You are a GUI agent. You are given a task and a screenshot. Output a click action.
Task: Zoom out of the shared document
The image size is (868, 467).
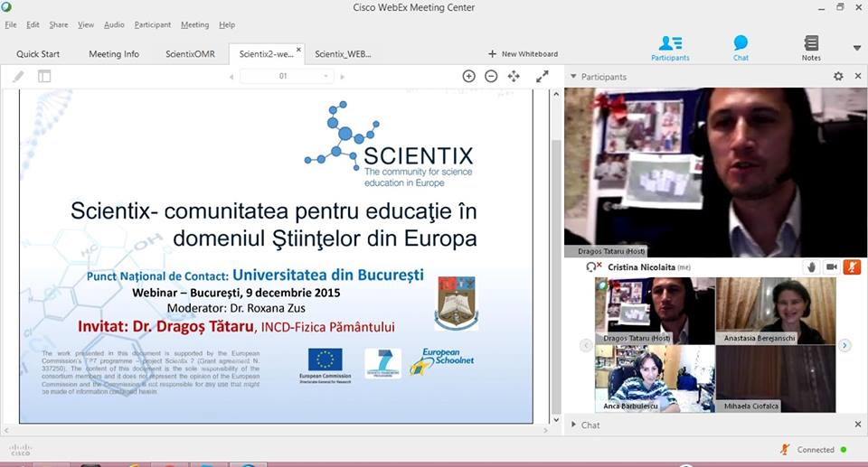coord(491,77)
